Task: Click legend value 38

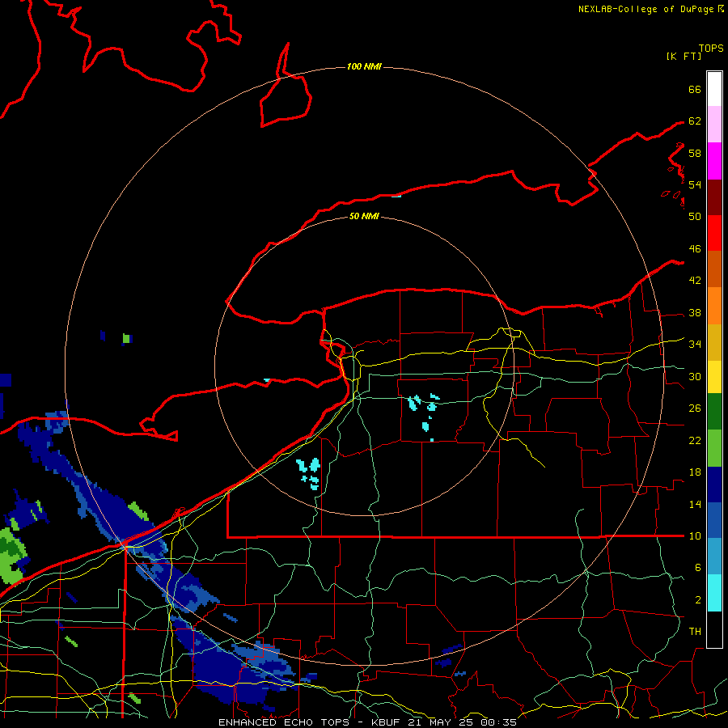Action: coord(695,313)
